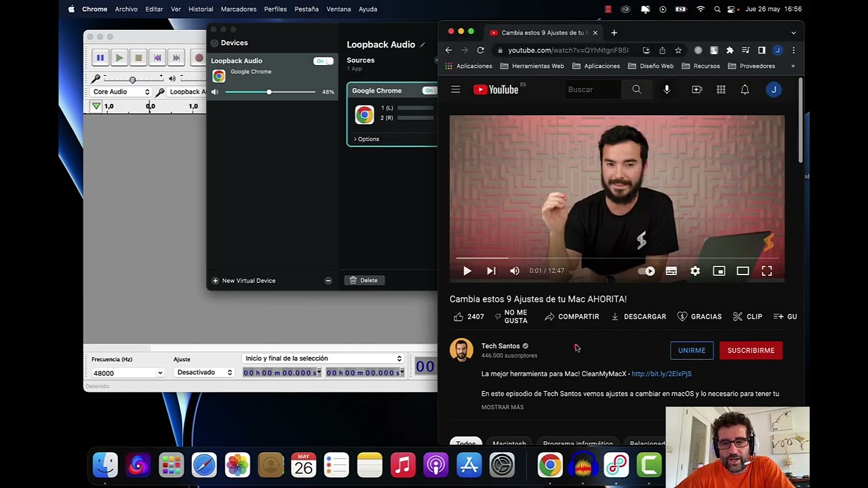Click the green playhead triangle in Audacity's timeline
The width and height of the screenshot is (868, 488).
[96, 106]
